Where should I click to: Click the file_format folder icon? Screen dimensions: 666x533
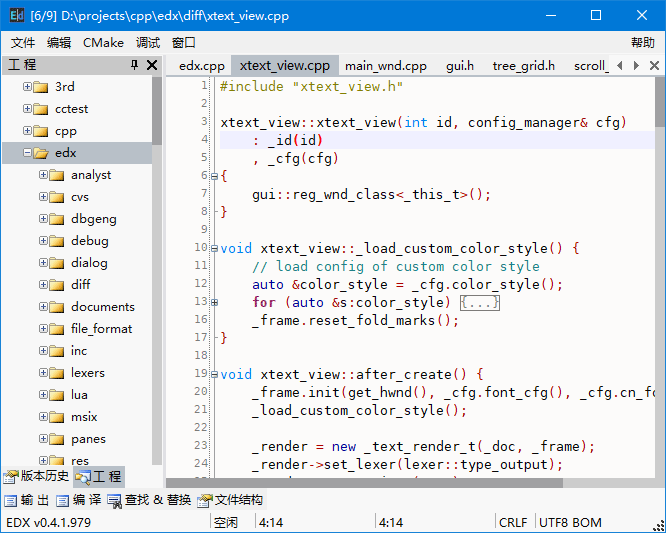point(56,329)
